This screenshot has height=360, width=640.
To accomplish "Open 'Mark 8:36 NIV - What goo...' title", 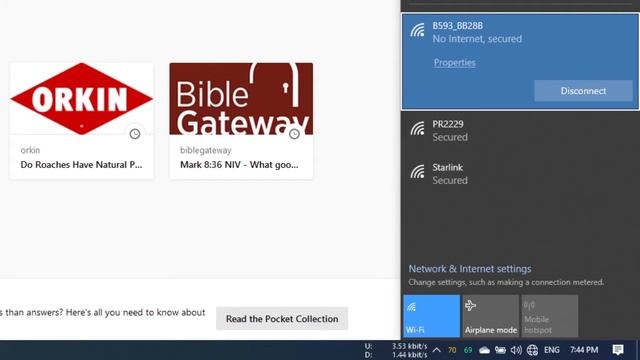I will 239,164.
